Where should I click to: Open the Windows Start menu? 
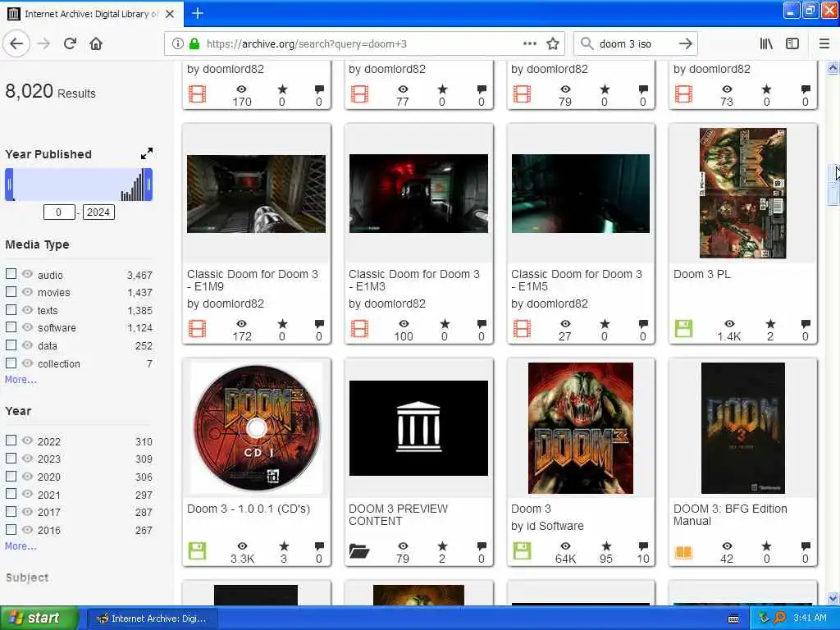(x=39, y=619)
